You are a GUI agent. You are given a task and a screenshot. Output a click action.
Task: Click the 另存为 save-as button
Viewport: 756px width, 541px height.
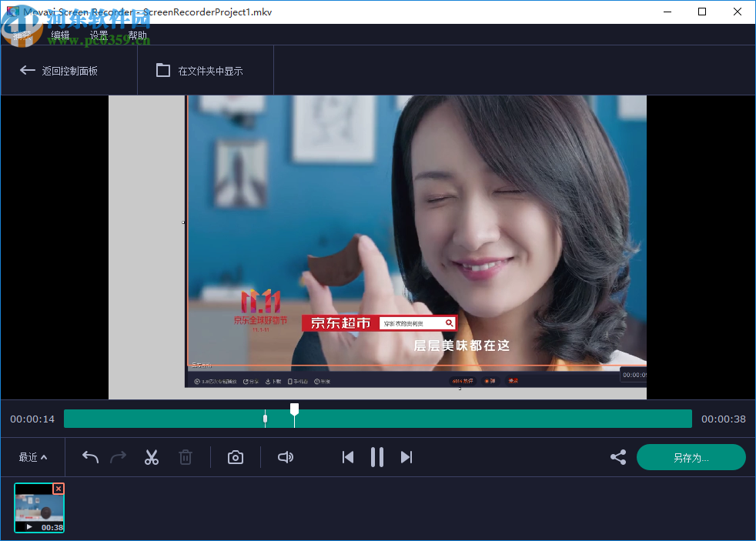coord(691,456)
